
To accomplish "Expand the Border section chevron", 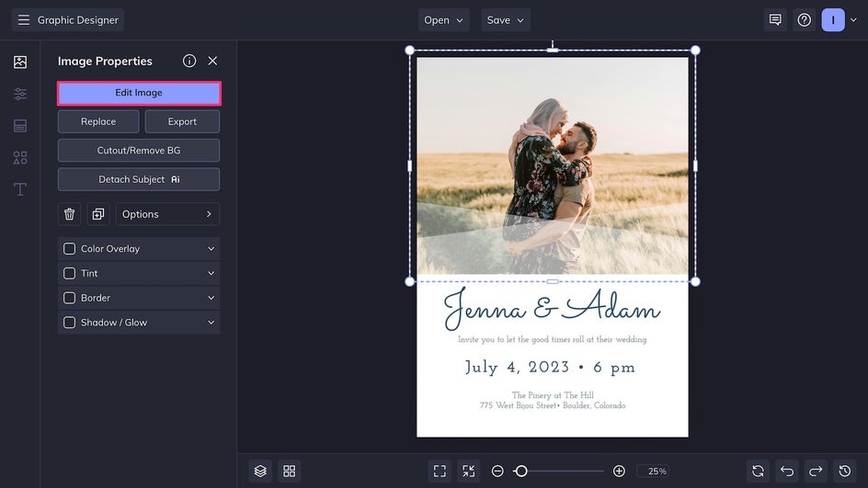I will (211, 298).
